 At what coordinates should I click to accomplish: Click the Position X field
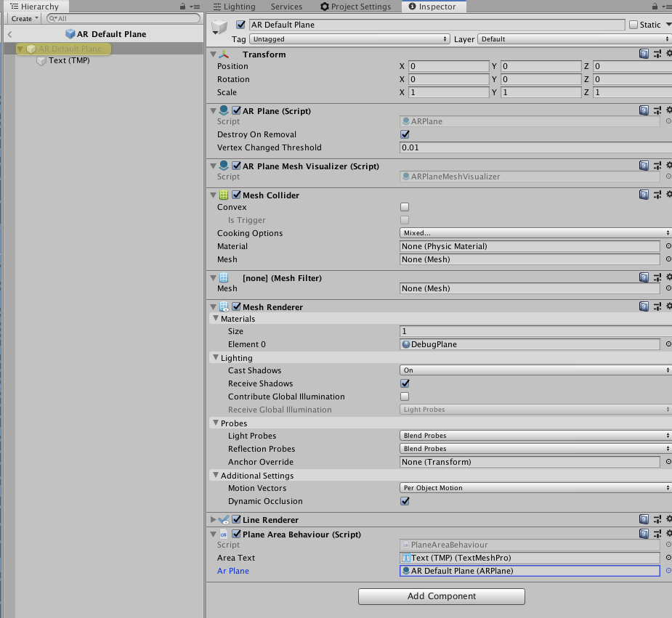(x=448, y=66)
